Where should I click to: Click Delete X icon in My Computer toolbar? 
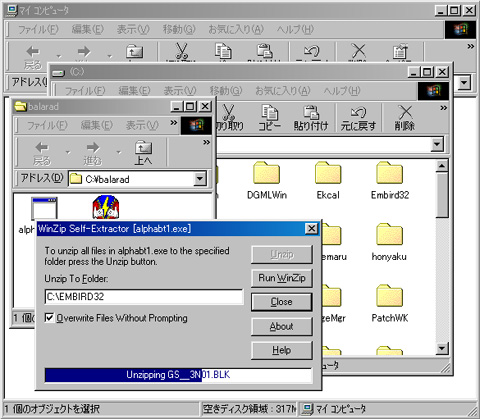point(358,51)
